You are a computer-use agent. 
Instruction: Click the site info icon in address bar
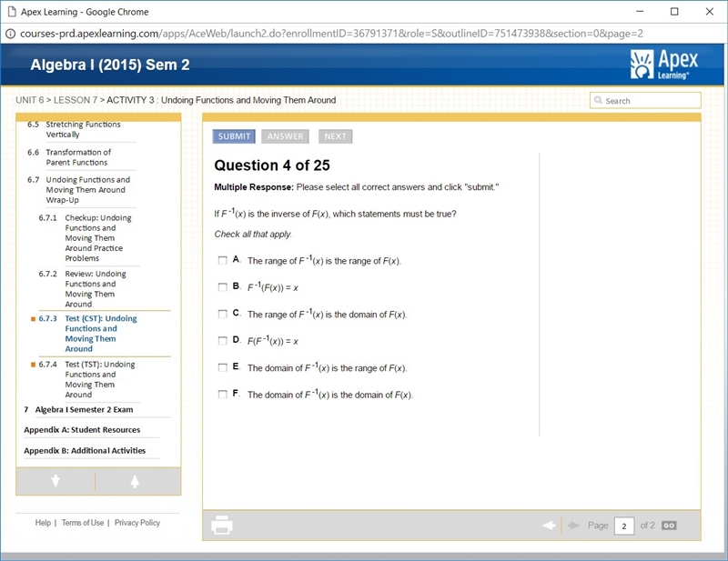coord(10,34)
